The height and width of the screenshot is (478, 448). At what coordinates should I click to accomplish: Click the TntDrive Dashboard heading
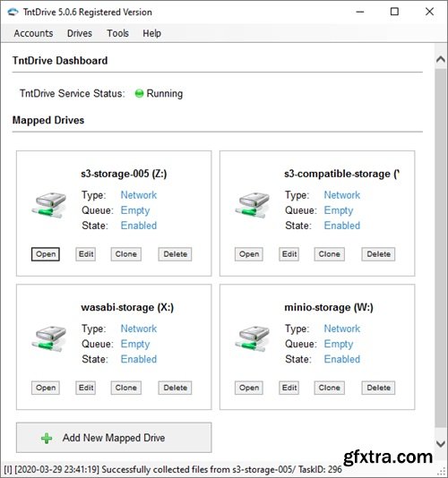coord(60,61)
